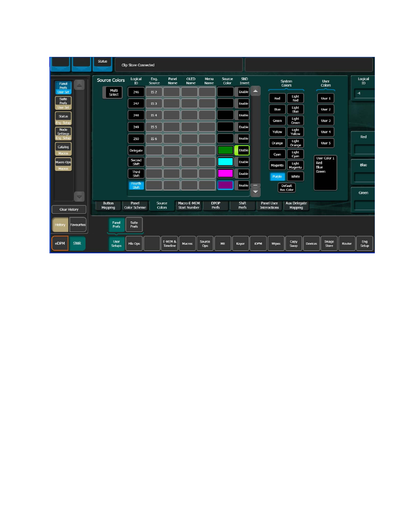411x532 pixels.
Task: Select the eDPM button
Action: pyautogui.click(x=60, y=243)
